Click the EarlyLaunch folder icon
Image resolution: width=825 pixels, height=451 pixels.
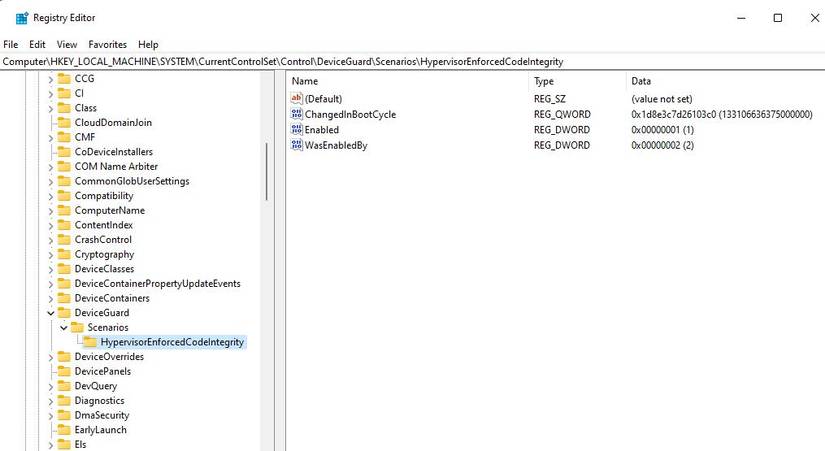(x=64, y=430)
